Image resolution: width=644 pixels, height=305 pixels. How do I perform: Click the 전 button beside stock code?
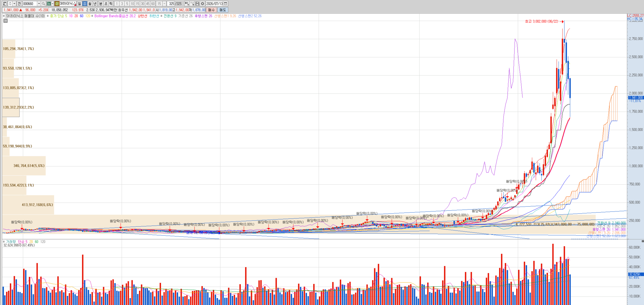19,4
